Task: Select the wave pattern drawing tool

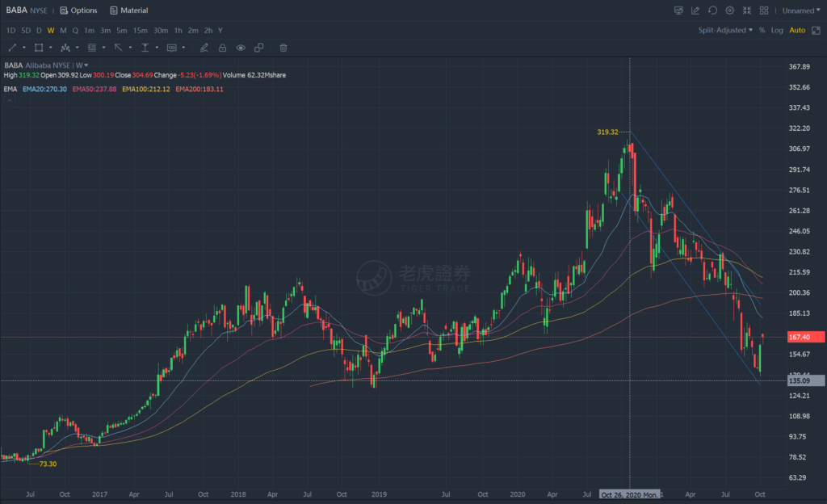Action: click(65, 48)
